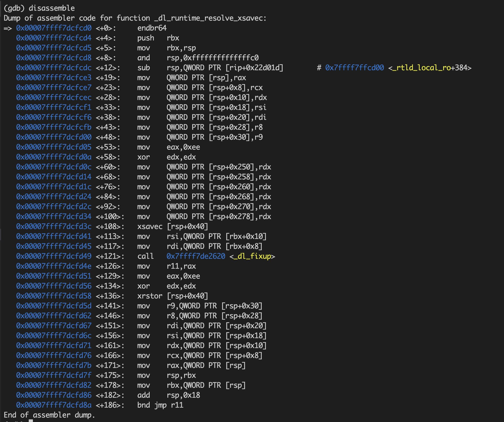Image resolution: width=504 pixels, height=422 pixels.
Task: Click the terminal cursor at the prompt
Action: tap(31, 420)
